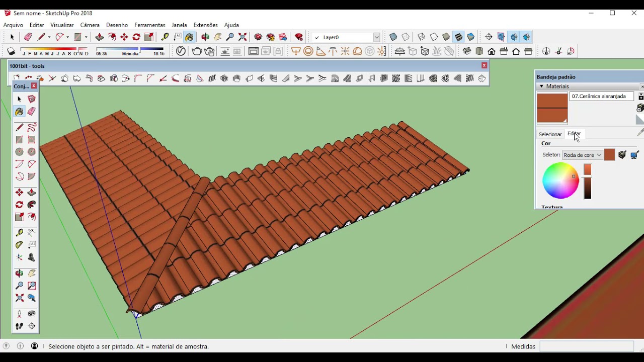Choose the Push/Pull tool in the top toolbar

[100, 37]
